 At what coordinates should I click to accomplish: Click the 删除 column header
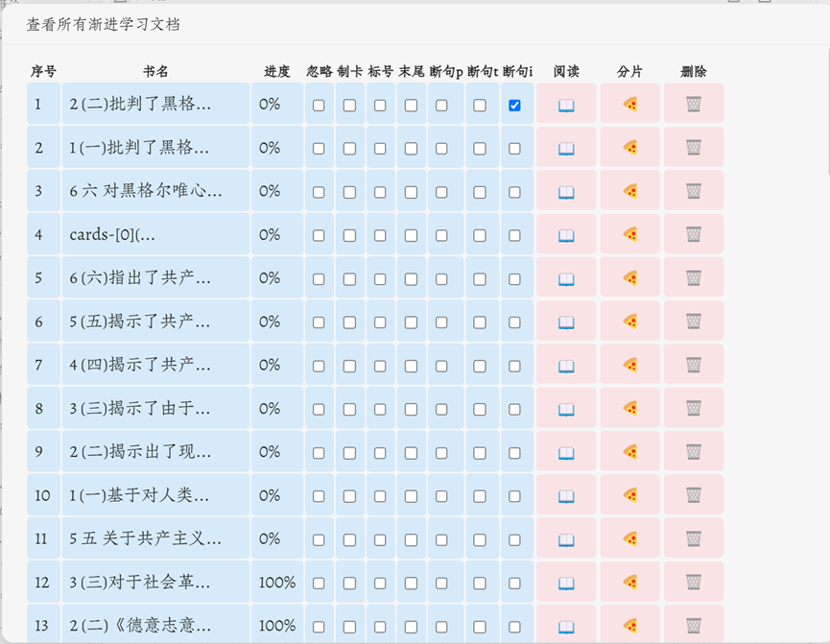coord(694,71)
